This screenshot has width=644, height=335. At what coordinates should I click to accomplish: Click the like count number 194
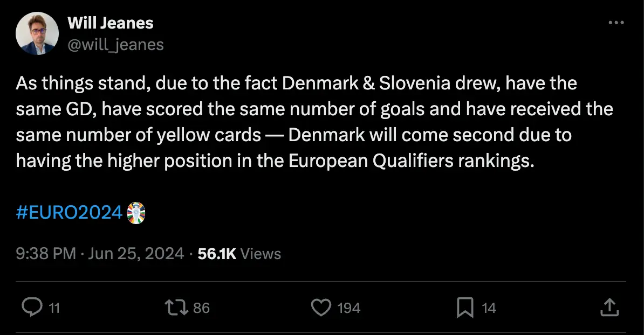pyautogui.click(x=348, y=308)
